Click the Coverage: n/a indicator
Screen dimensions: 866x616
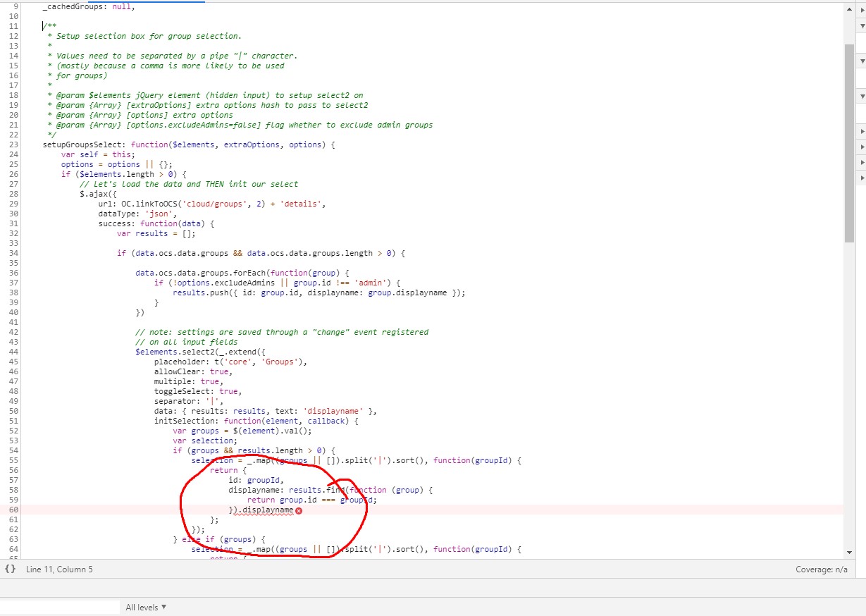[x=822, y=569]
